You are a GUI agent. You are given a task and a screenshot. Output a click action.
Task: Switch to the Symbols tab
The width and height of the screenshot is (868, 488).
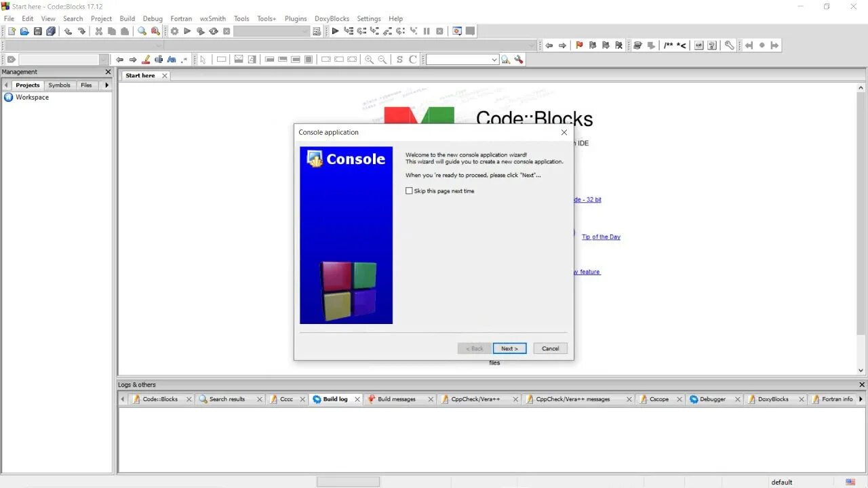(x=59, y=85)
